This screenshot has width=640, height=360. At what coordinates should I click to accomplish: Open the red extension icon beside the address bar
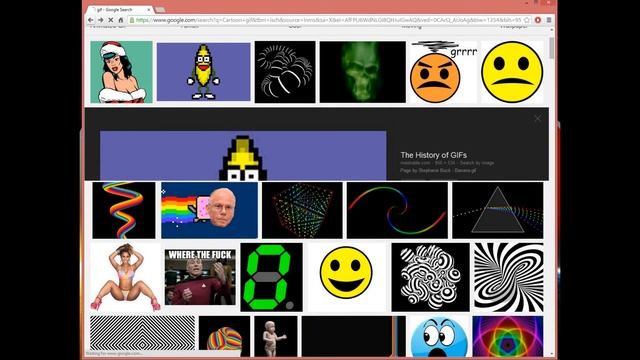pyautogui.click(x=538, y=20)
